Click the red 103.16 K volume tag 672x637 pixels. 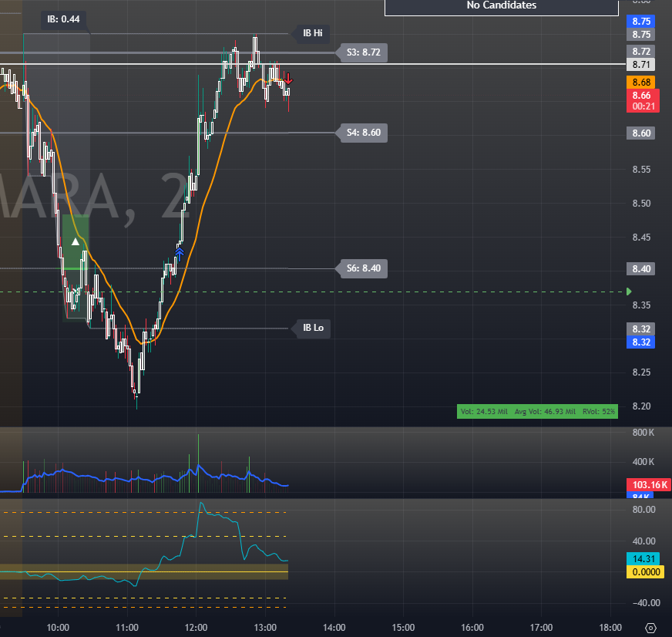pos(649,485)
